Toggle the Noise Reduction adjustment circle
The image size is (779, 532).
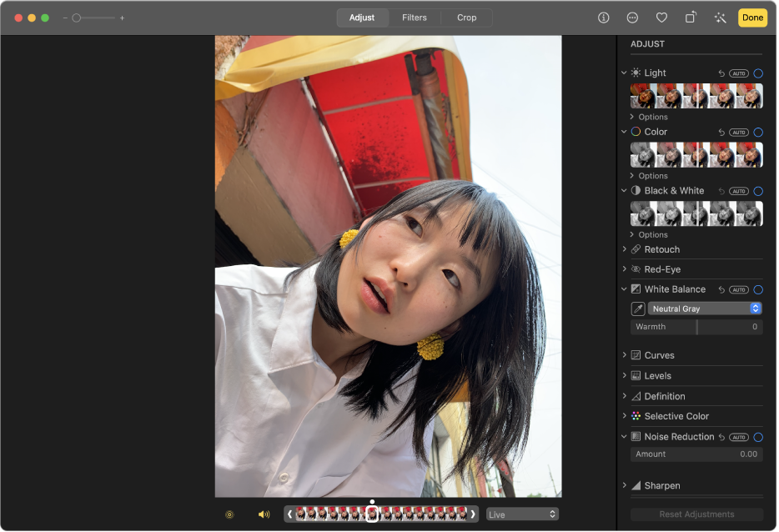758,437
